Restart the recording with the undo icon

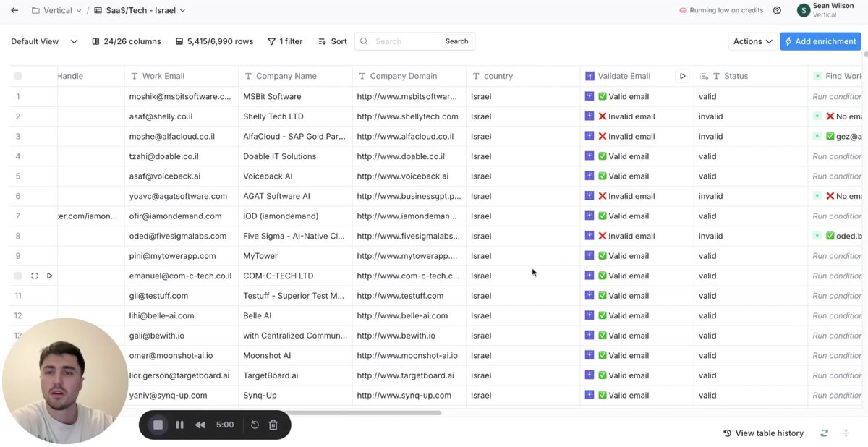click(255, 425)
